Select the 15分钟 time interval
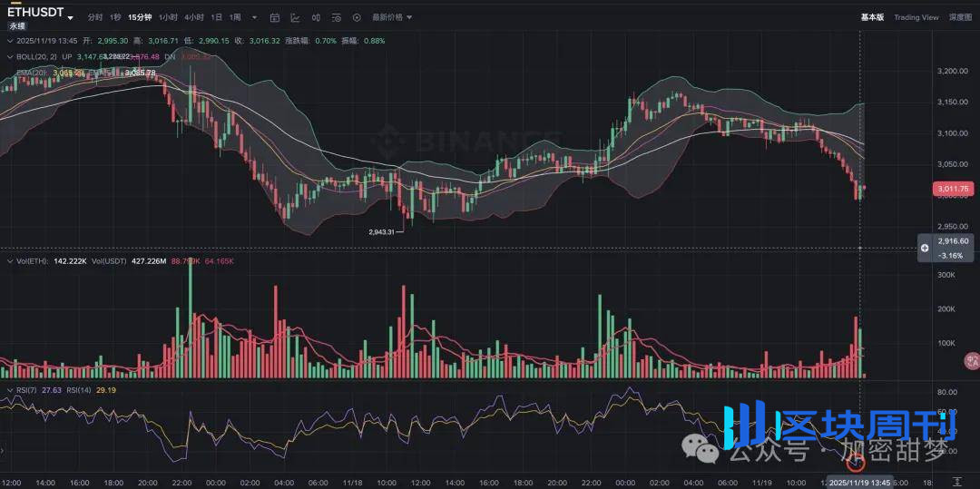980x489 pixels. 140,17
